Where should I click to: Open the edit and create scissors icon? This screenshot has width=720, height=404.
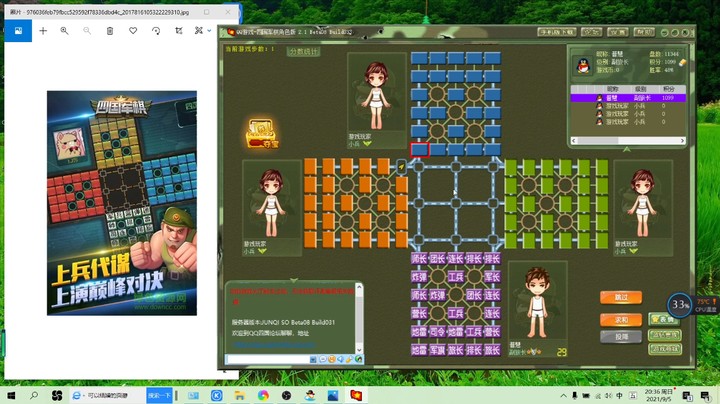click(198, 31)
